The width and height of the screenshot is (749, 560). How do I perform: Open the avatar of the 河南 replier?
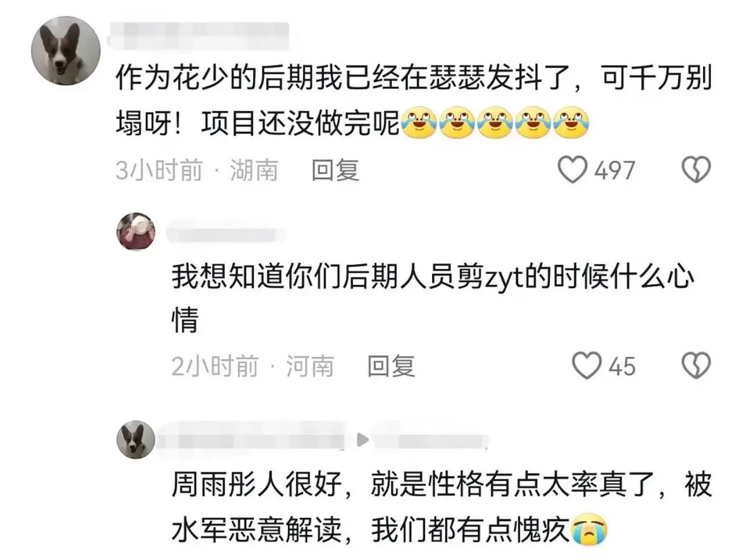click(136, 232)
